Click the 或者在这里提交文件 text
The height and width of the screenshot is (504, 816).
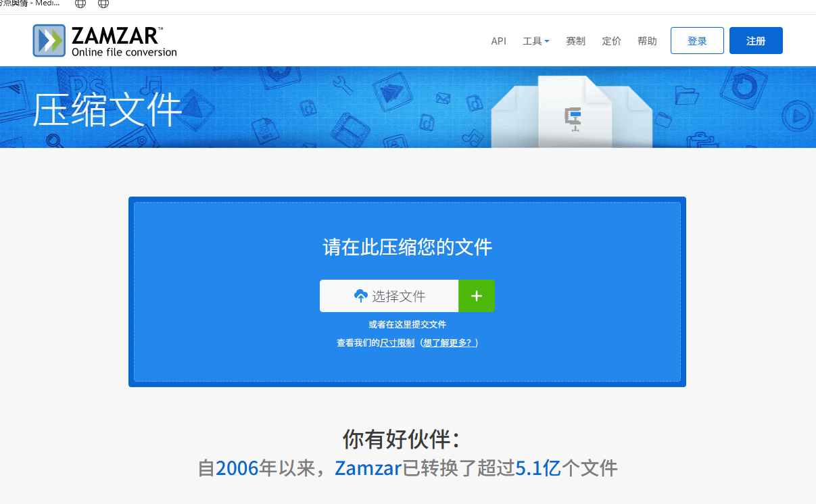[x=407, y=325]
